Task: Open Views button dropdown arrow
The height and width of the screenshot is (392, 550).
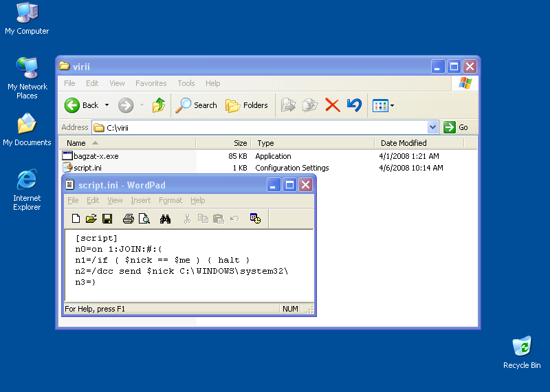Action: tap(392, 106)
